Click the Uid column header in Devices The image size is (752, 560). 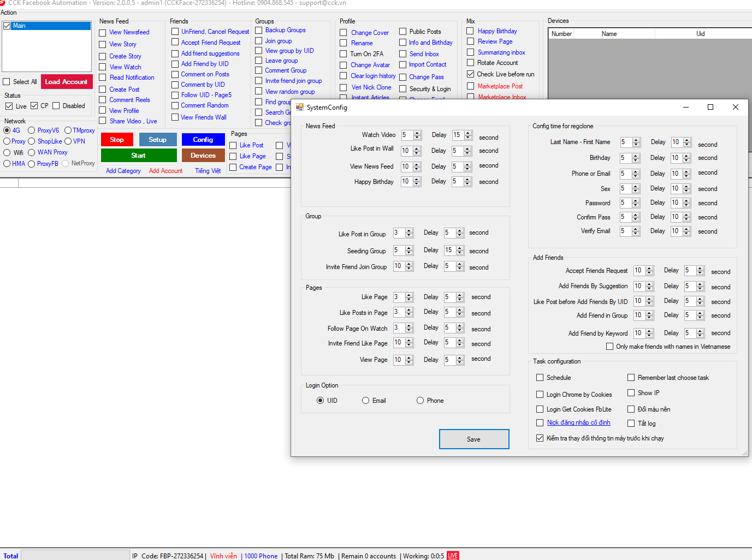point(700,34)
